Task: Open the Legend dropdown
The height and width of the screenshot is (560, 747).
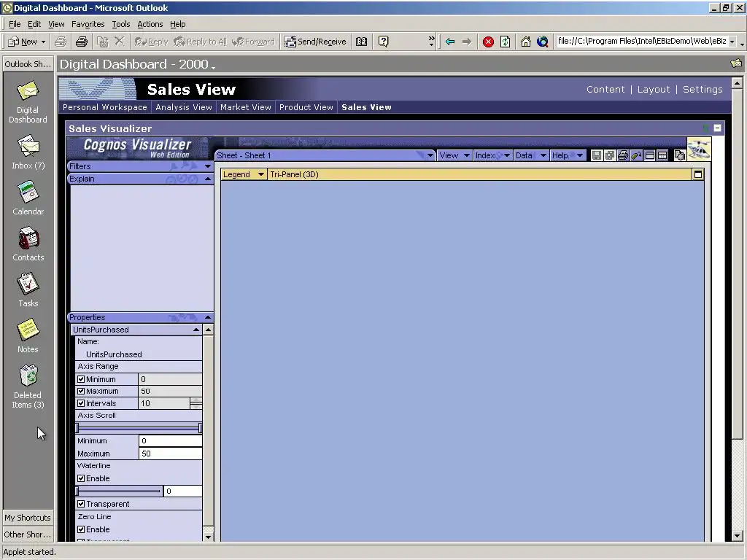Action: pyautogui.click(x=244, y=174)
